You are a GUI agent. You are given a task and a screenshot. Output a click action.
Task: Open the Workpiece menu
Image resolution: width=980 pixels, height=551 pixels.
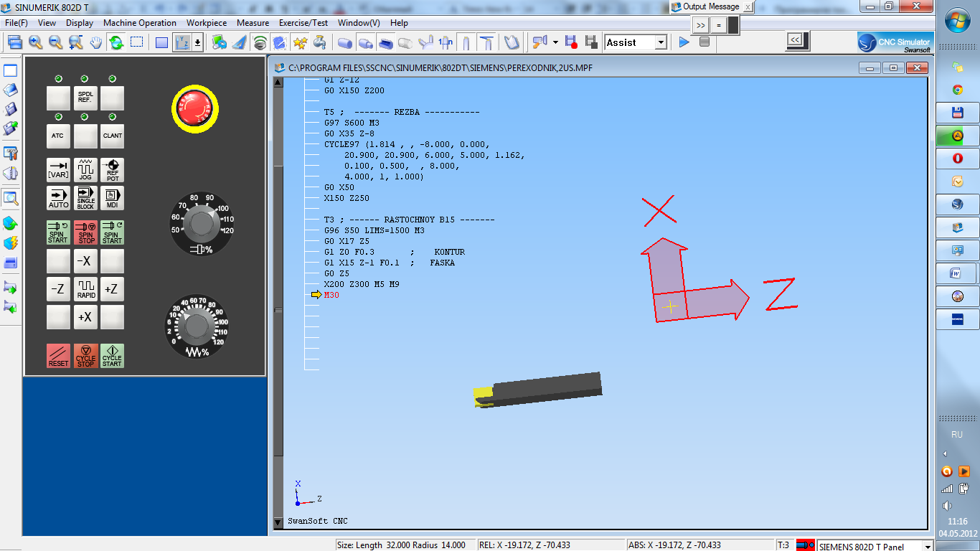(207, 23)
